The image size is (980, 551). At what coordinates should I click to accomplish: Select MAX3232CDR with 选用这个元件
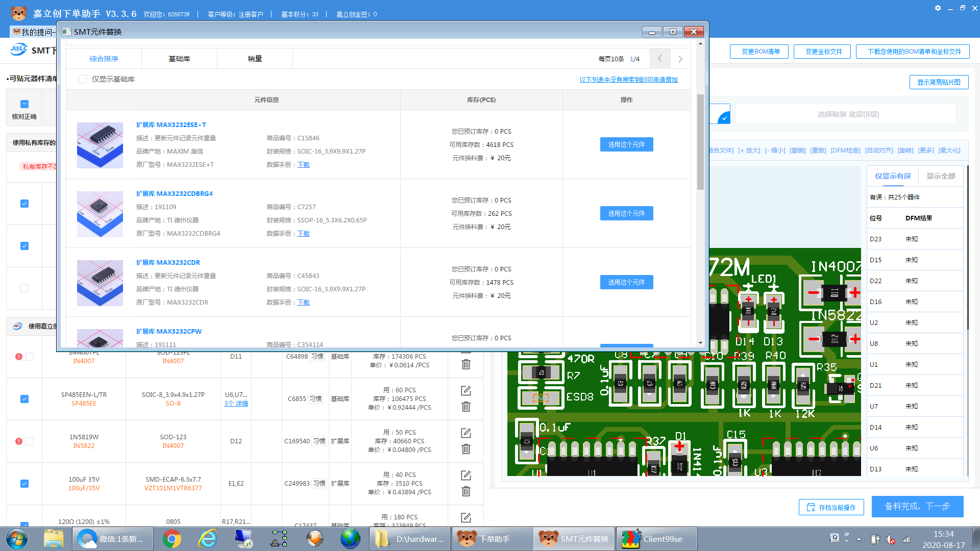point(626,282)
